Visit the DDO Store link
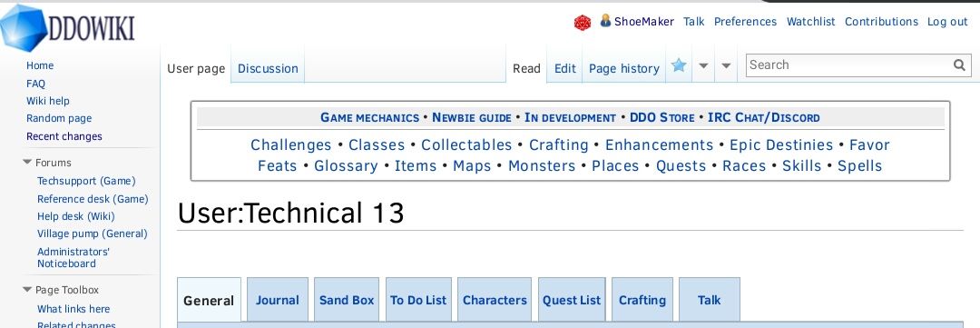 661,118
